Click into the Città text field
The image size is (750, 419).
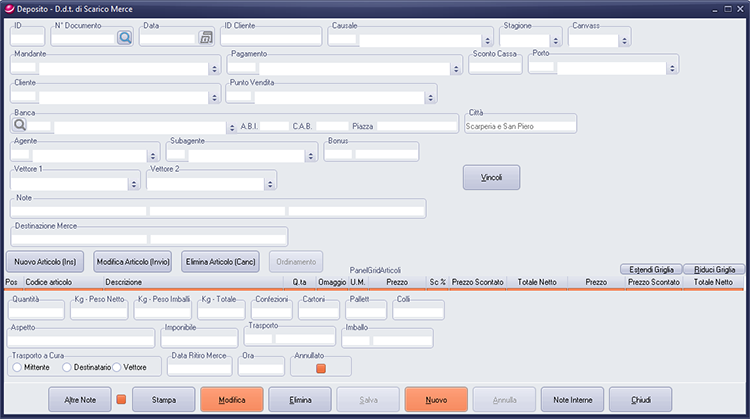[x=520, y=127]
